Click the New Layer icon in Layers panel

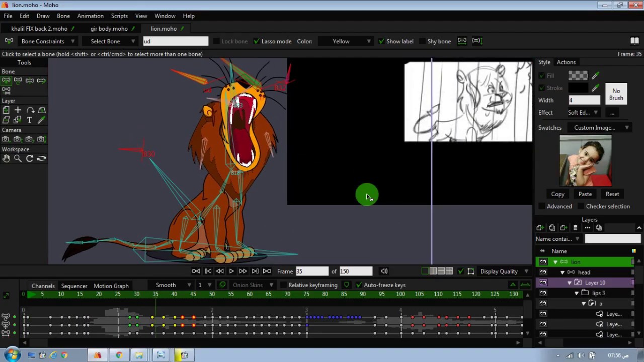pos(540,228)
